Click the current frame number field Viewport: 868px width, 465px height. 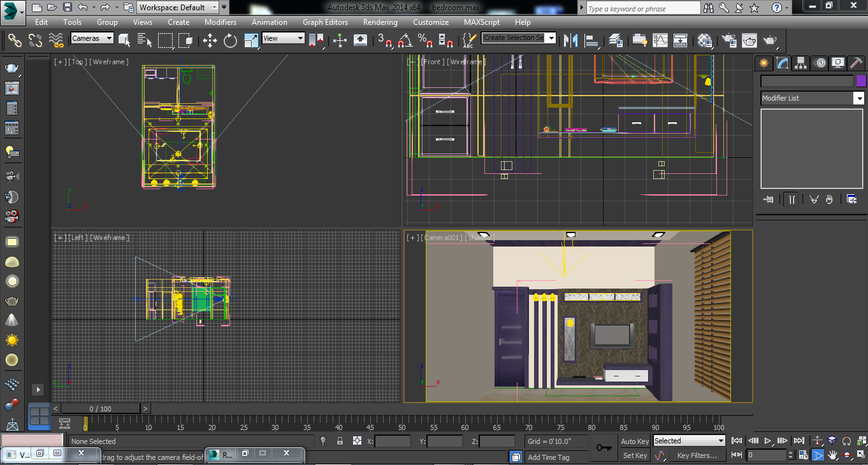click(767, 455)
